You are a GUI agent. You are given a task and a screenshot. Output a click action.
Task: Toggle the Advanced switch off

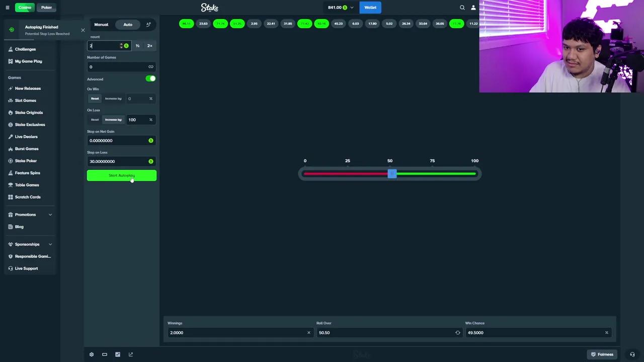150,78
